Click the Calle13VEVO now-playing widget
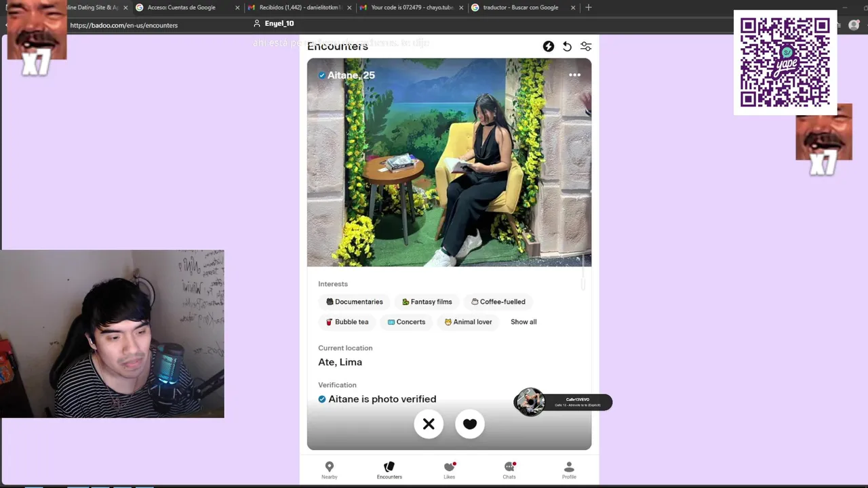868x488 pixels. click(x=563, y=402)
